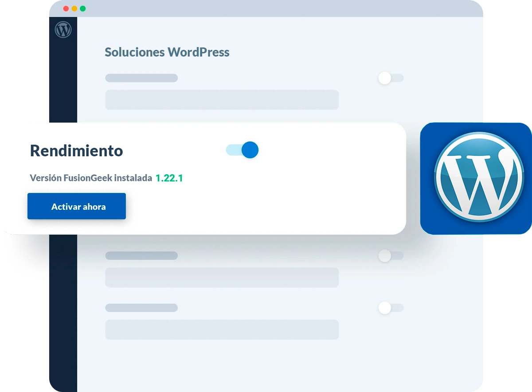
Task: Click the yellow minimize dot in the title bar
Action: coord(74,9)
